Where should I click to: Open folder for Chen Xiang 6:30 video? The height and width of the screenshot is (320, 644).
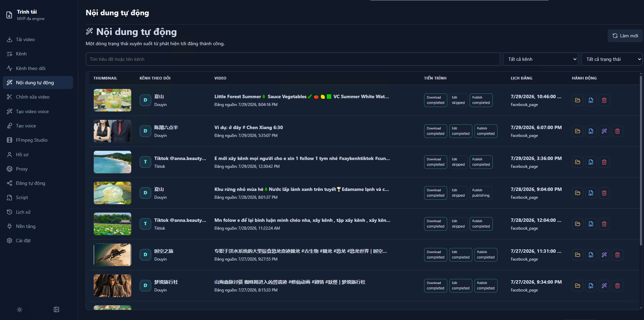click(x=578, y=131)
